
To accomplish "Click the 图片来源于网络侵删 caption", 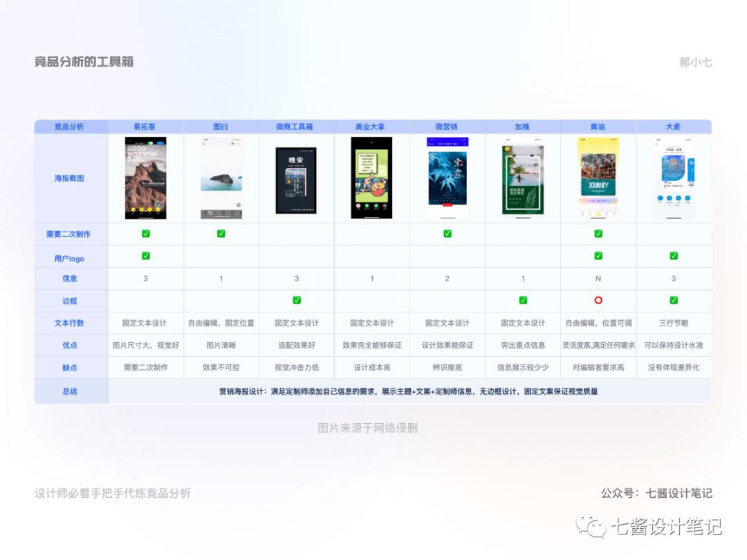I will tap(368, 428).
